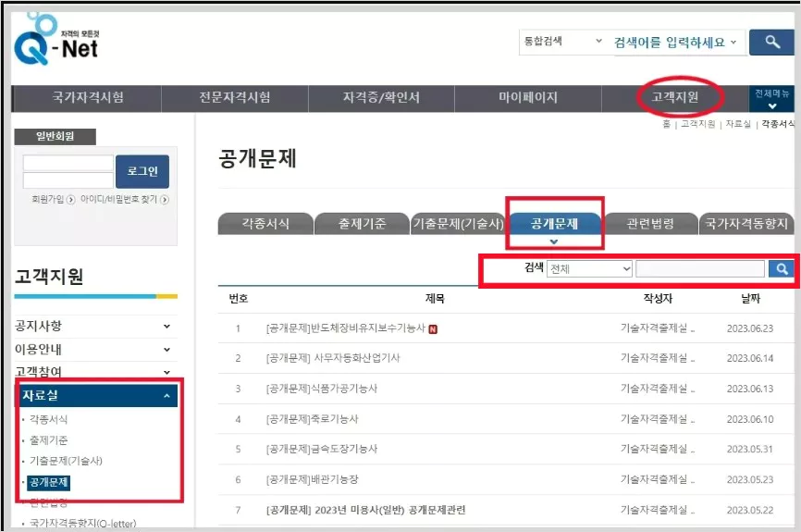Image resolution: width=801 pixels, height=532 pixels.
Task: Switch to 국가자격동향지 tab
Action: pos(746,224)
